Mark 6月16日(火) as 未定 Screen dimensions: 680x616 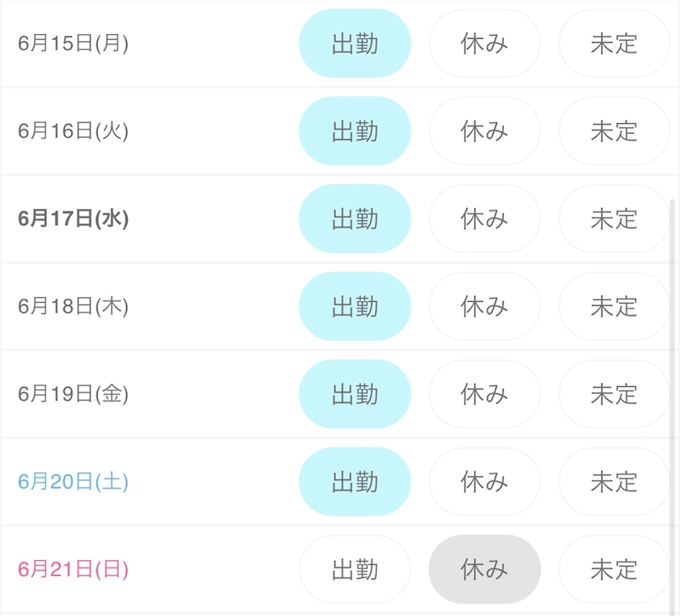coord(614,131)
